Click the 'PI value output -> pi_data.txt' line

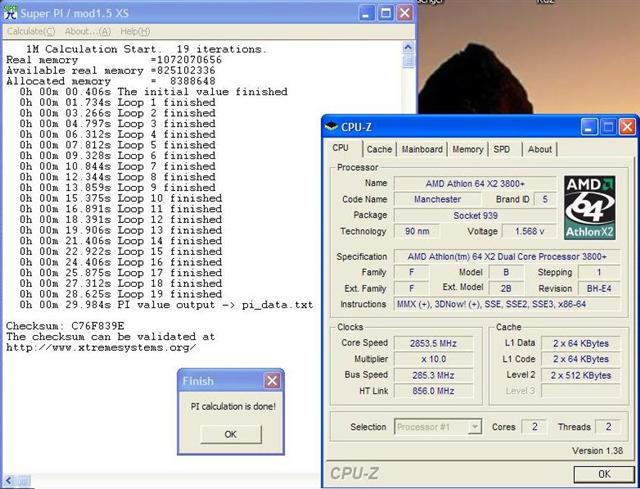[x=166, y=305]
